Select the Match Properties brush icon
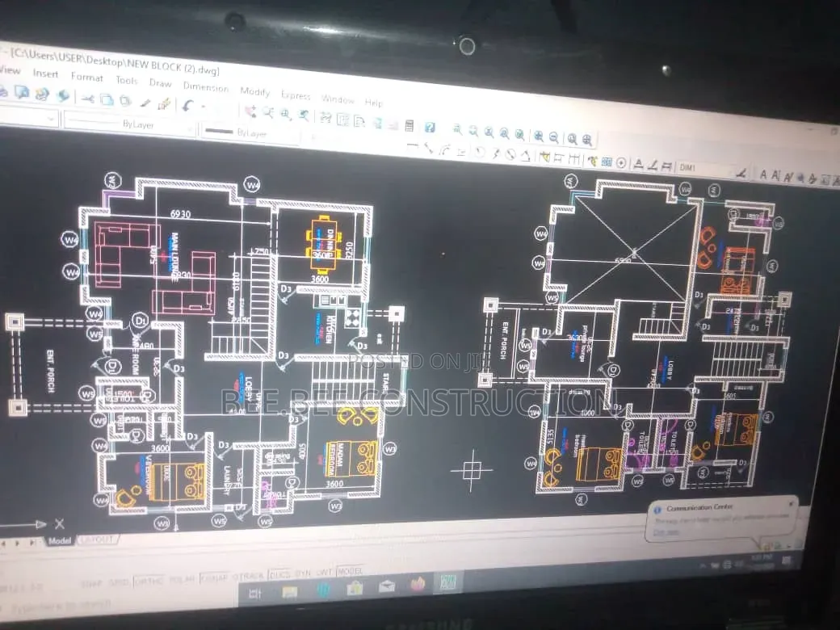 145,103
